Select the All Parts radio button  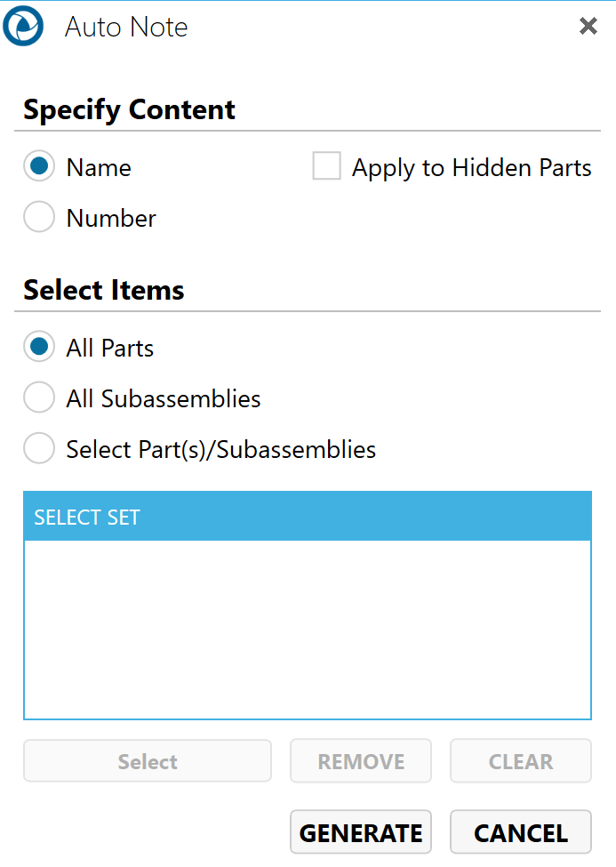pyautogui.click(x=39, y=348)
